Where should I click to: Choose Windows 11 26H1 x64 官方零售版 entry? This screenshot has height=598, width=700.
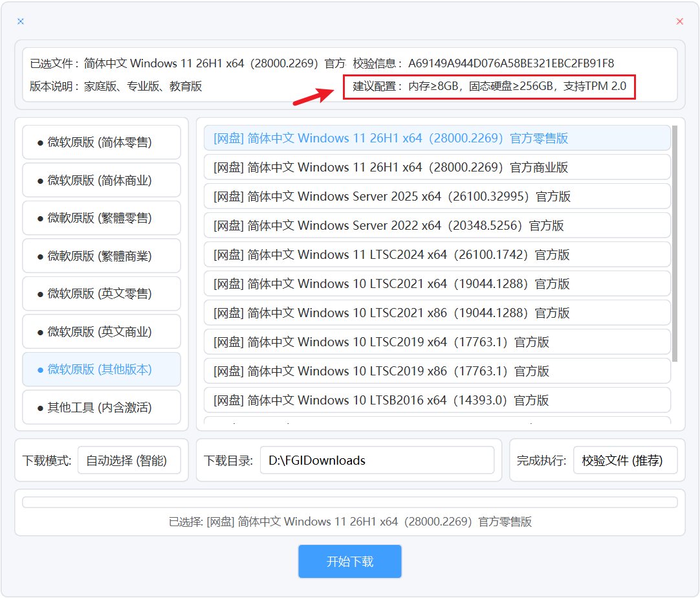[437, 138]
